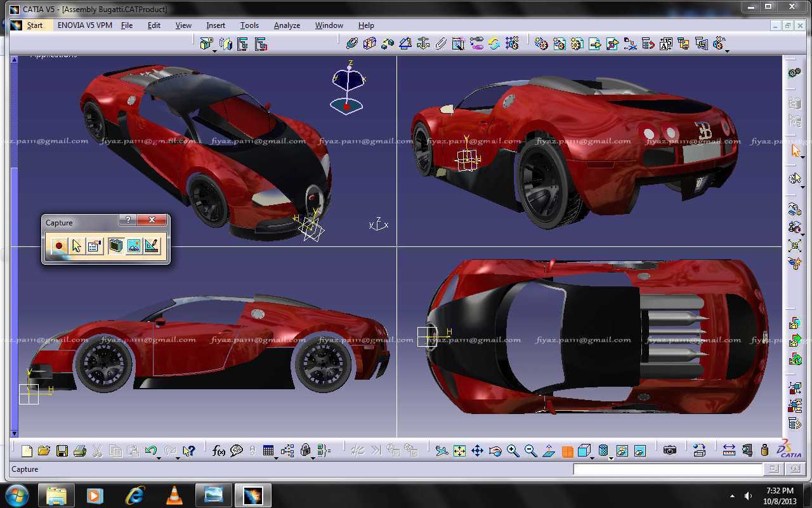Expand the Select arrow dropdown on right toolbar

[x=802, y=157]
